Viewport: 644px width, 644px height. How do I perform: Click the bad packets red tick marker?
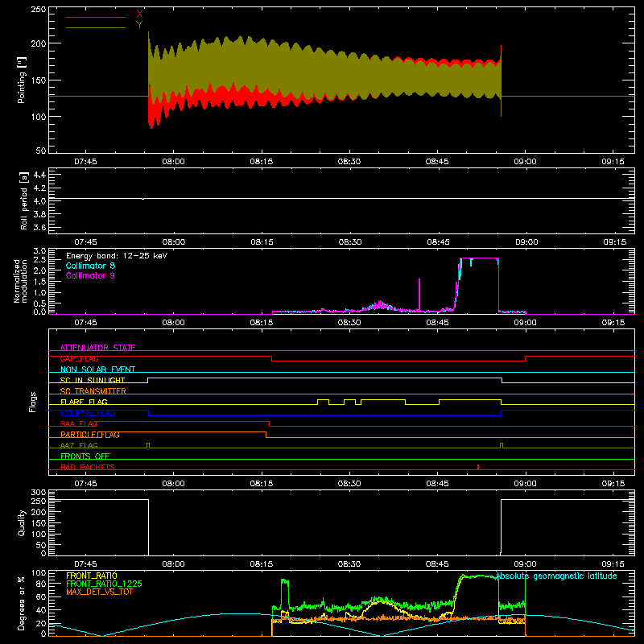click(478, 467)
